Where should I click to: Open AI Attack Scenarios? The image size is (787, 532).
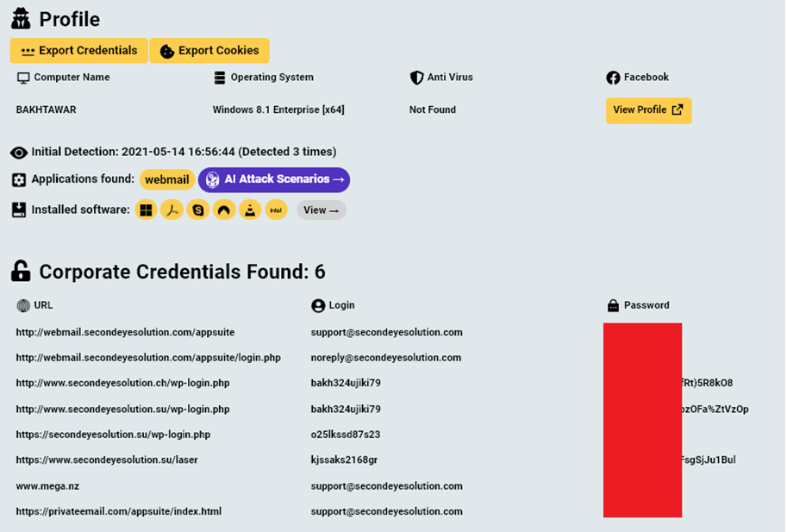274,179
